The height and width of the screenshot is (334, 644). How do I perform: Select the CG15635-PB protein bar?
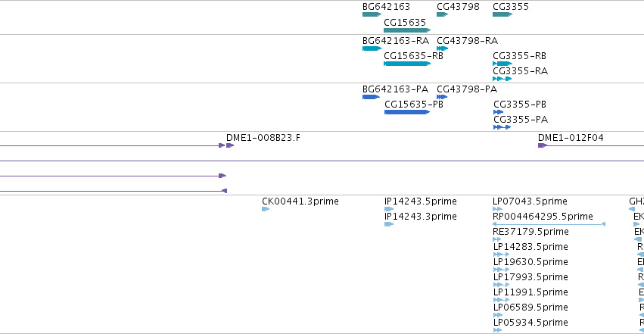click(407, 112)
